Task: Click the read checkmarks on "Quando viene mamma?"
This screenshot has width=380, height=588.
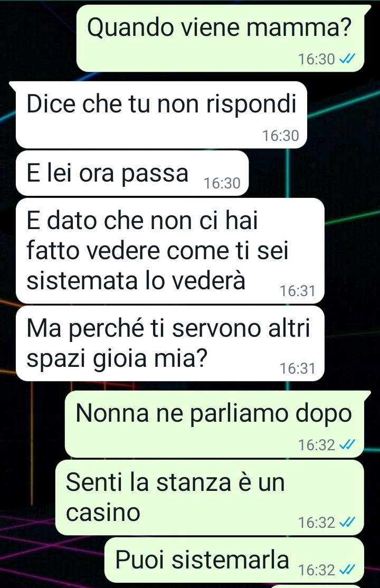Action: [x=347, y=59]
